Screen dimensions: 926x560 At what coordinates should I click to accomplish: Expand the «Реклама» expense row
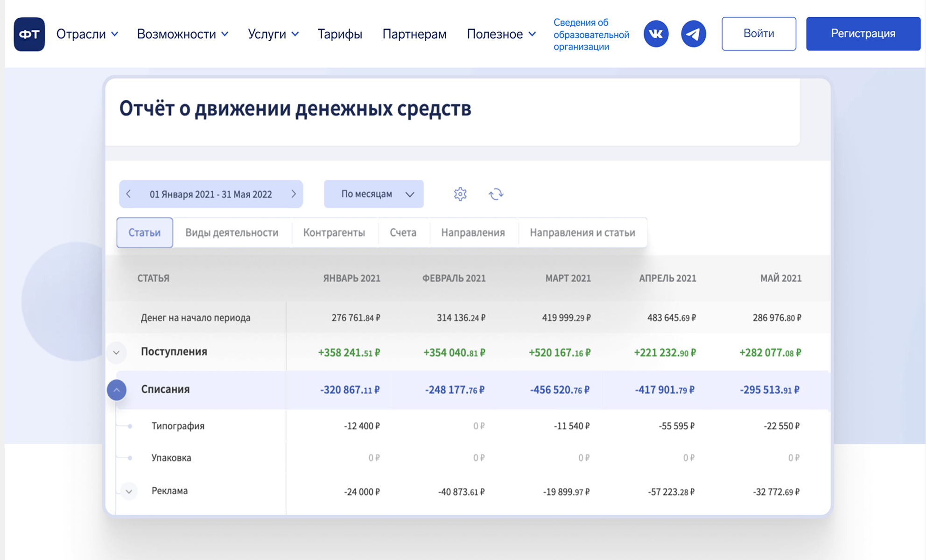[x=129, y=491]
